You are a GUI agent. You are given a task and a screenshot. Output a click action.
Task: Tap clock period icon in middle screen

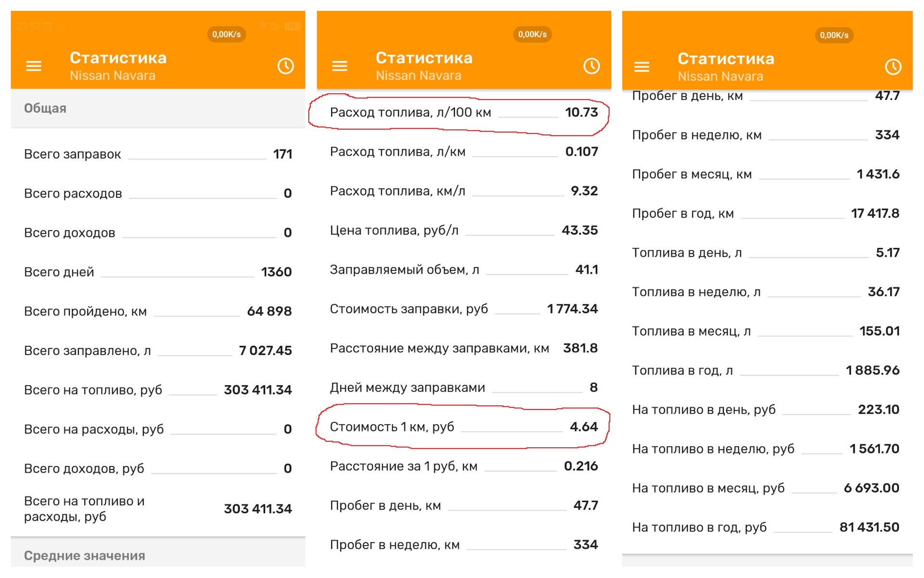point(592,66)
